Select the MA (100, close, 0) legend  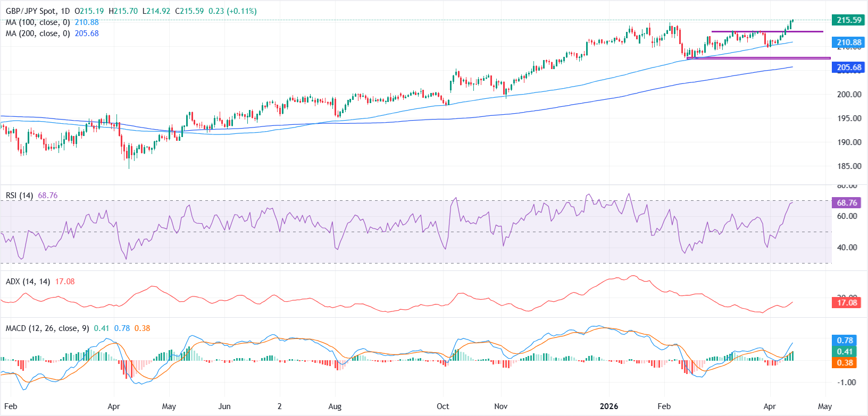(38, 22)
